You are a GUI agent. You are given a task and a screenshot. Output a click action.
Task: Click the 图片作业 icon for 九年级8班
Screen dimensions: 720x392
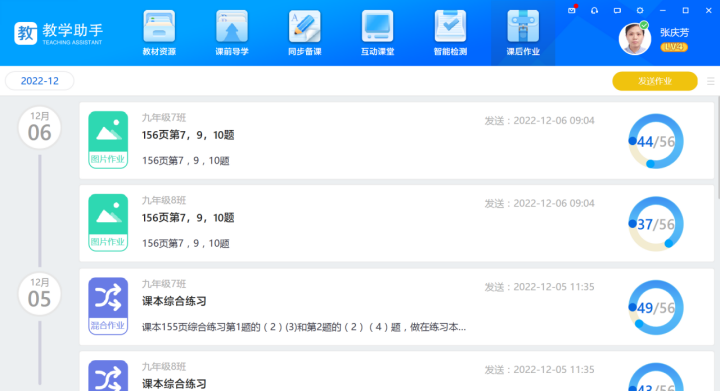click(x=108, y=223)
